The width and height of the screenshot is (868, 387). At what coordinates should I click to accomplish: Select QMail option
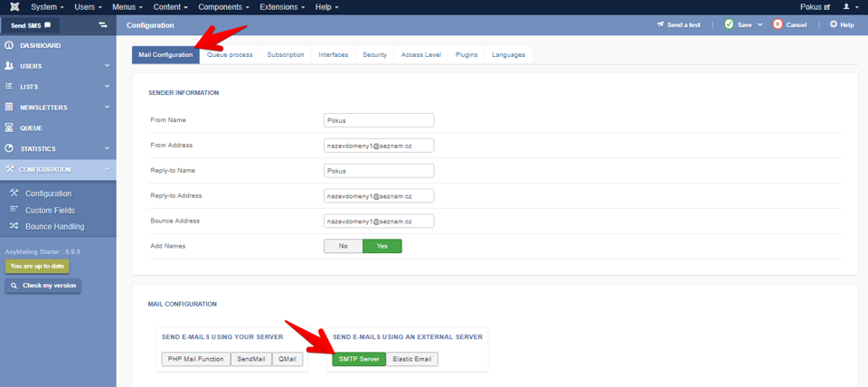288,359
